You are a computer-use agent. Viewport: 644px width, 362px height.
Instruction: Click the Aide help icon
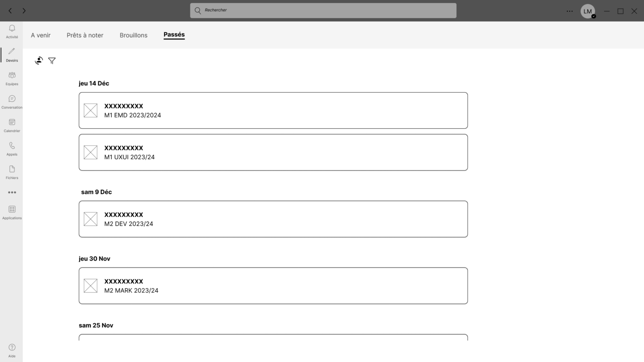click(12, 348)
